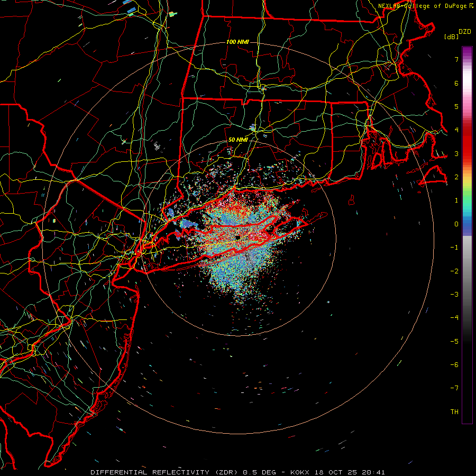
Task: Click the 7 dB label on color scale
Action: click(x=456, y=60)
